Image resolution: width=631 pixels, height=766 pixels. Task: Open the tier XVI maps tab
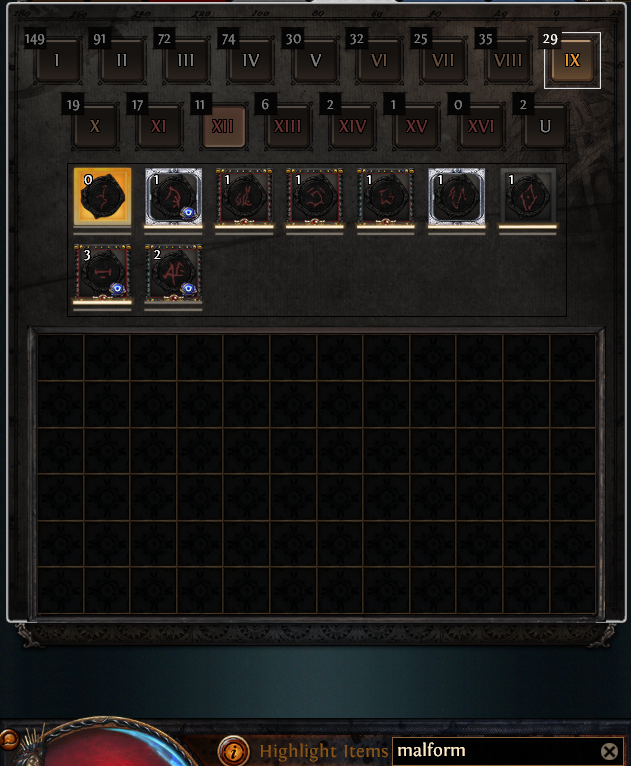click(481, 126)
